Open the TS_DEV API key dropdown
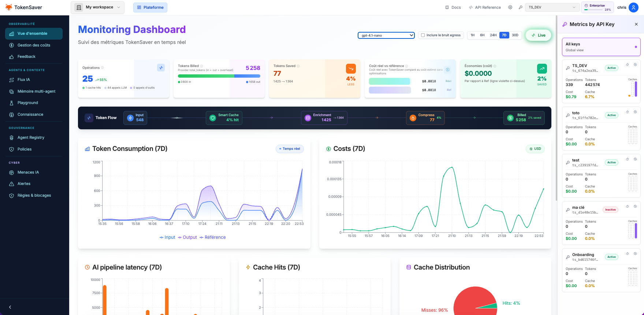Screen dimensions: 644x315 pyautogui.click(x=552, y=7)
